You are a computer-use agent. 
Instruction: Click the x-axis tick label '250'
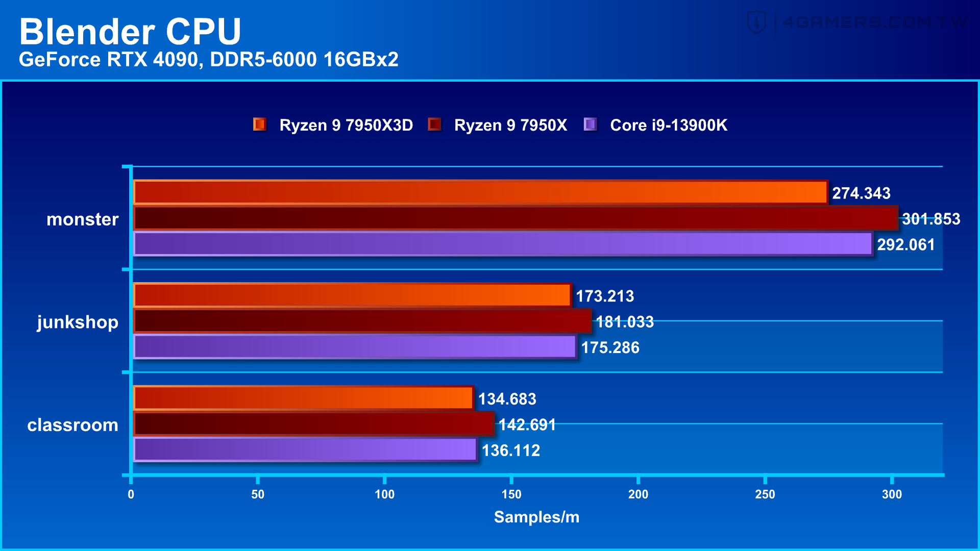(765, 494)
